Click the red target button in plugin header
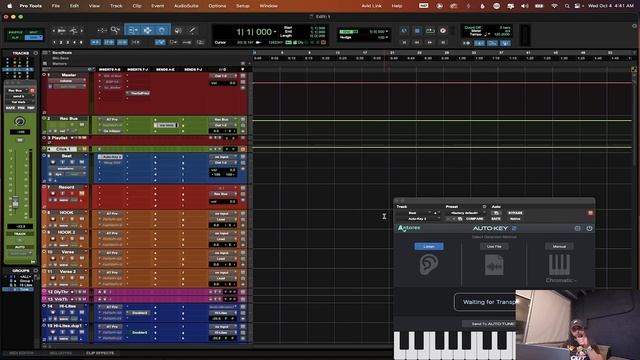Screen dimensions: 640x360 590,213
